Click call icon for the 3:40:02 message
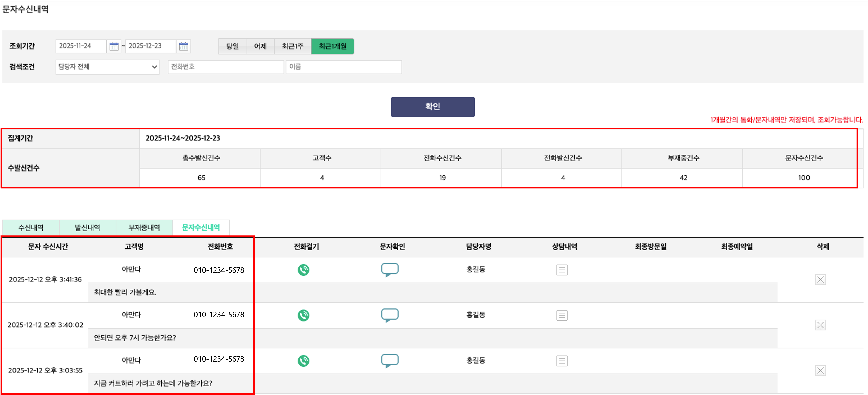868x395 pixels. click(x=303, y=315)
